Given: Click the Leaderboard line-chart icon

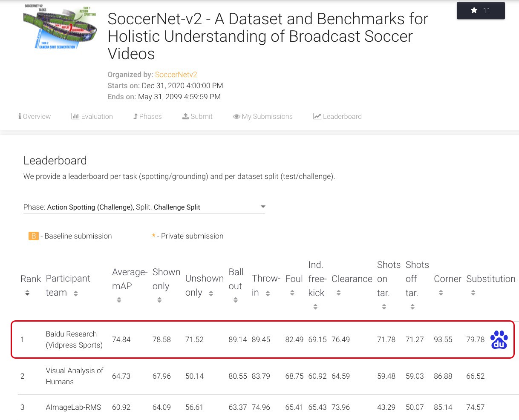Looking at the screenshot, I should click(x=316, y=116).
